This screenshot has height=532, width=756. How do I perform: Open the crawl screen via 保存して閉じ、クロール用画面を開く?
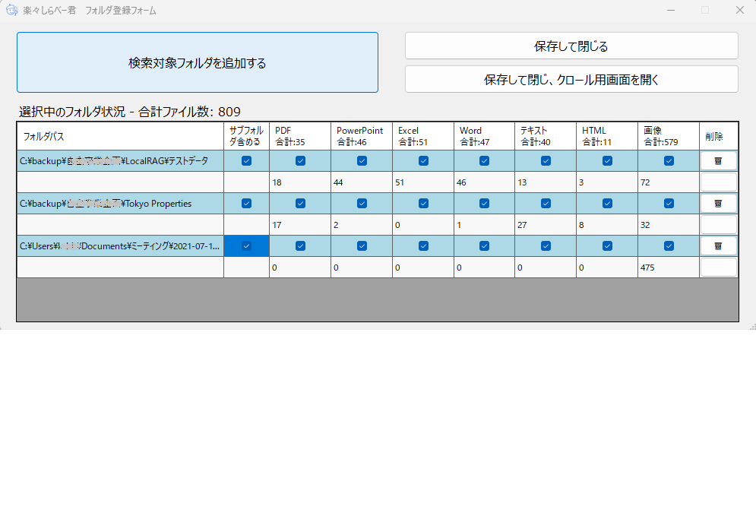point(571,78)
